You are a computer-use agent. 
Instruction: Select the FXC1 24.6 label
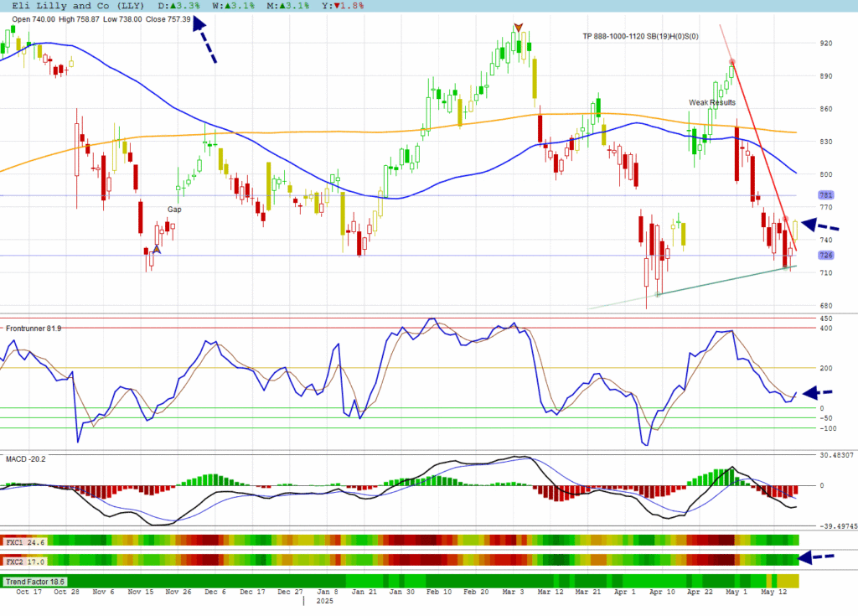(x=25, y=542)
